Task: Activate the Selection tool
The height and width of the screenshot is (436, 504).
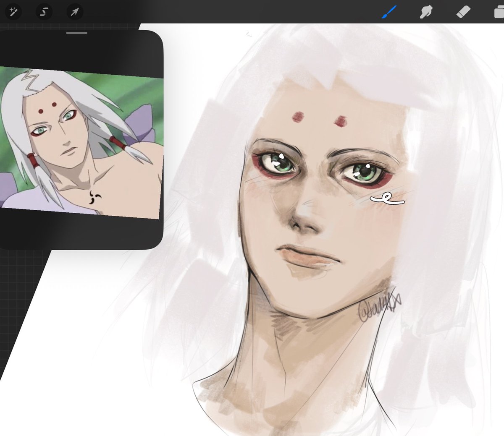Action: (44, 12)
